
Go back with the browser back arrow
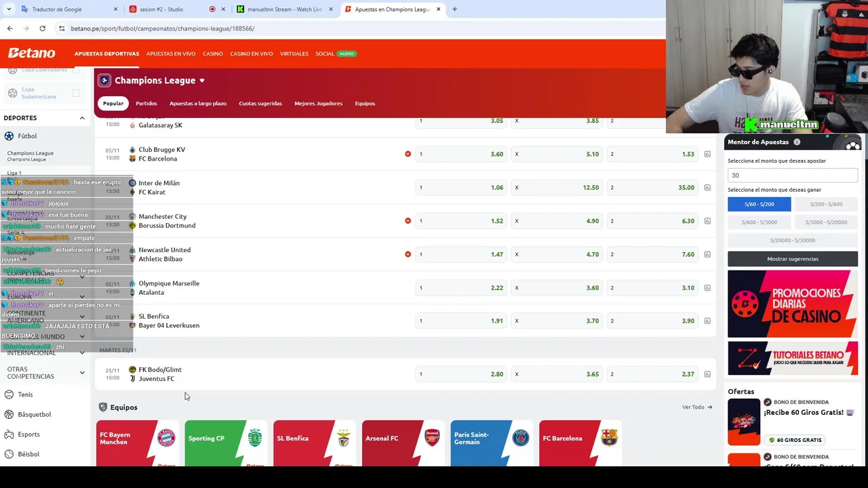[9, 28]
